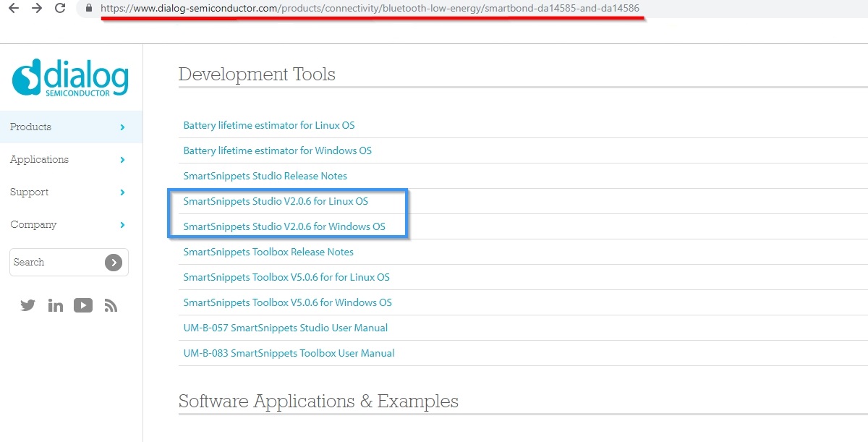The image size is (868, 442).
Task: Open Battery lifetime estimator for Linux OS
Action: (x=269, y=125)
